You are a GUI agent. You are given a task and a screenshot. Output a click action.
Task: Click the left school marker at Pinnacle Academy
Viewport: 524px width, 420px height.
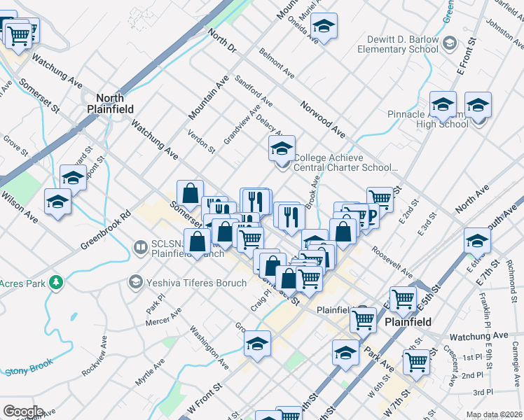[443, 106]
